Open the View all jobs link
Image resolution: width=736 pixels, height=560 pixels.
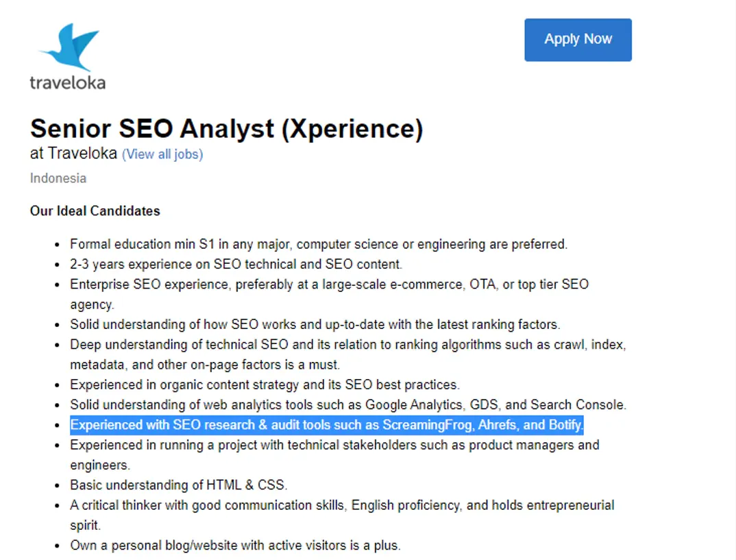click(x=162, y=154)
